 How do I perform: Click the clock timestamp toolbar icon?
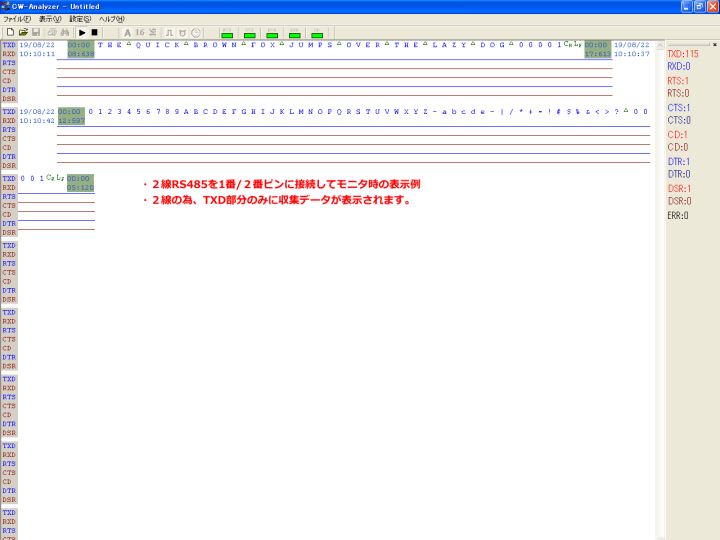[196, 32]
